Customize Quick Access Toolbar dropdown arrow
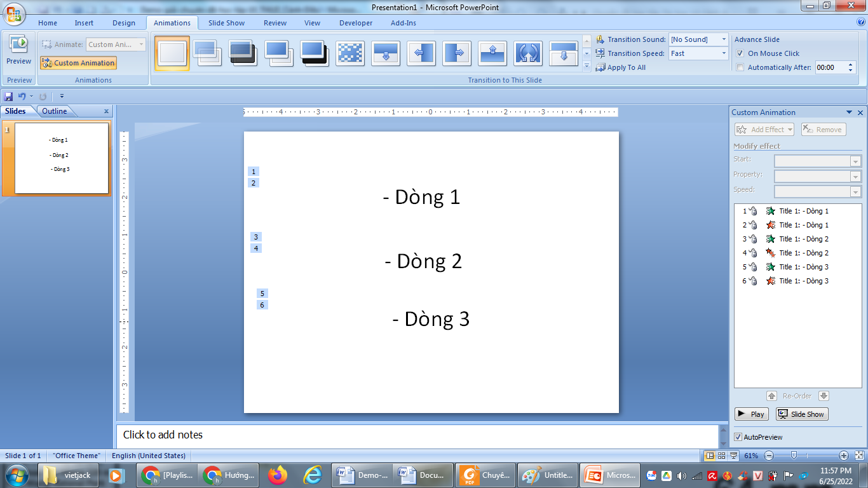Image resolution: width=868 pixels, height=488 pixels. pyautogui.click(x=62, y=97)
